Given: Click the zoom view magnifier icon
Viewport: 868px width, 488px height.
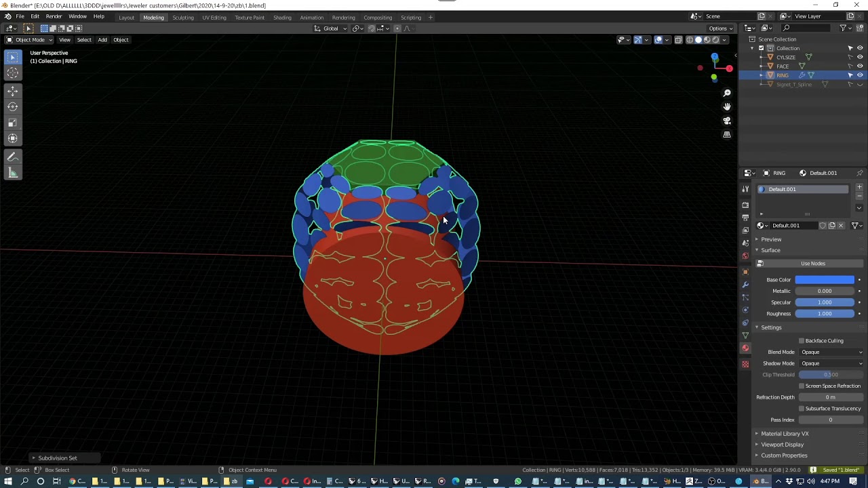Looking at the screenshot, I should click(x=727, y=93).
